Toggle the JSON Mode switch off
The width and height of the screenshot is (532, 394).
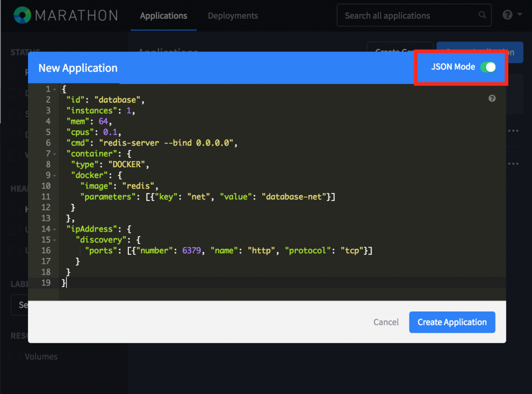pos(488,67)
